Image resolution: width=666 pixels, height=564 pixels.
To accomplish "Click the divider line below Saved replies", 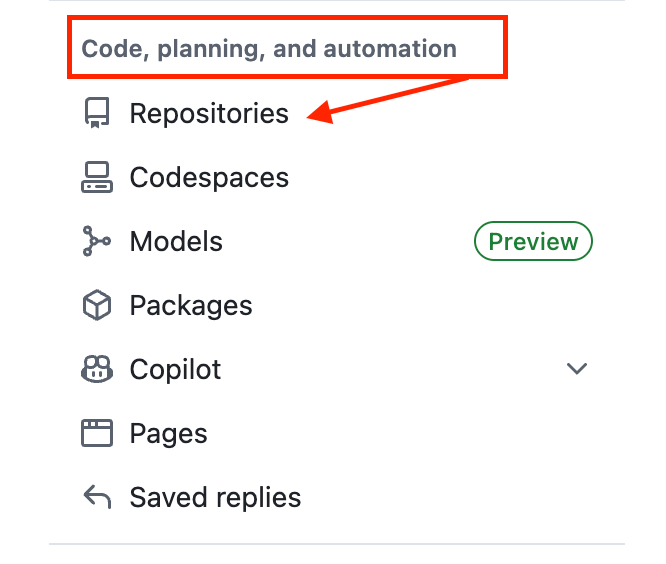I will [337, 544].
